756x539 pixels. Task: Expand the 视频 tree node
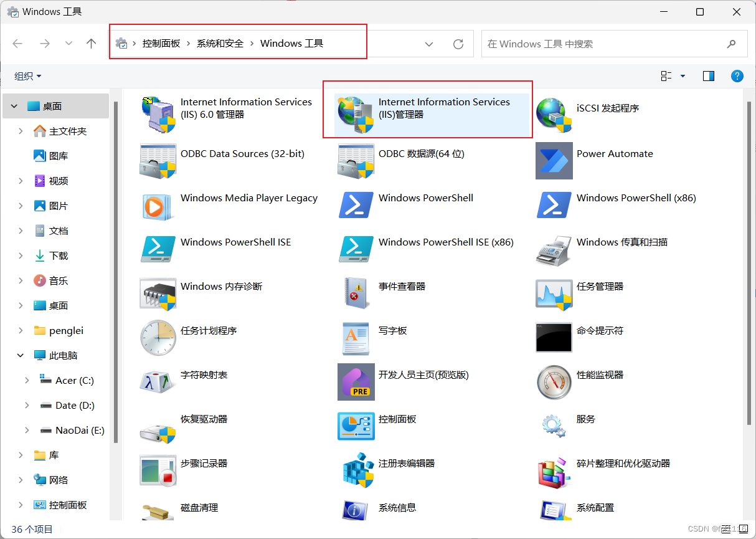[x=21, y=181]
